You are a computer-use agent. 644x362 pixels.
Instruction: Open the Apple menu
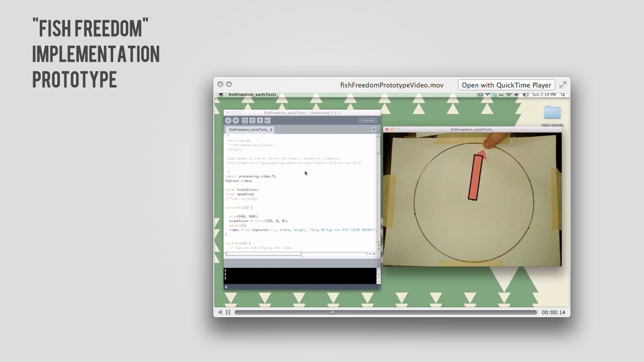point(220,95)
